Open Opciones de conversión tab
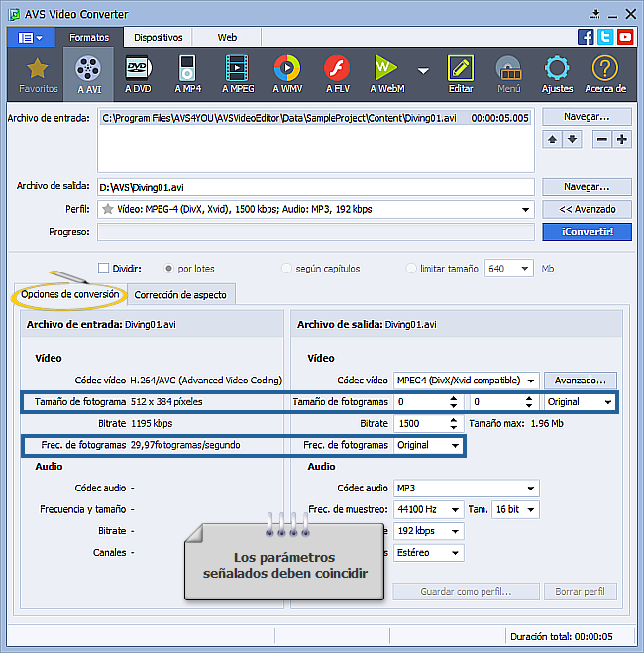Image resolution: width=644 pixels, height=653 pixels. pyautogui.click(x=70, y=295)
